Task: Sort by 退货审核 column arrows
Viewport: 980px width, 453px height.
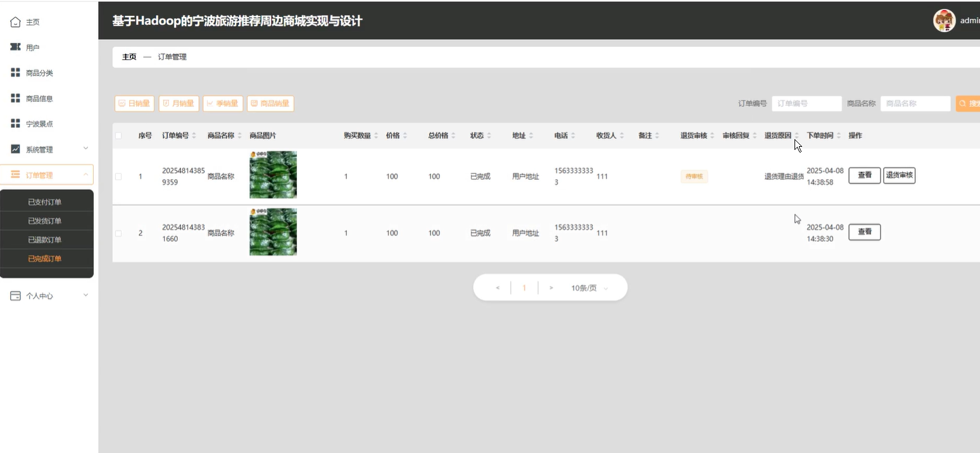Action: click(712, 136)
